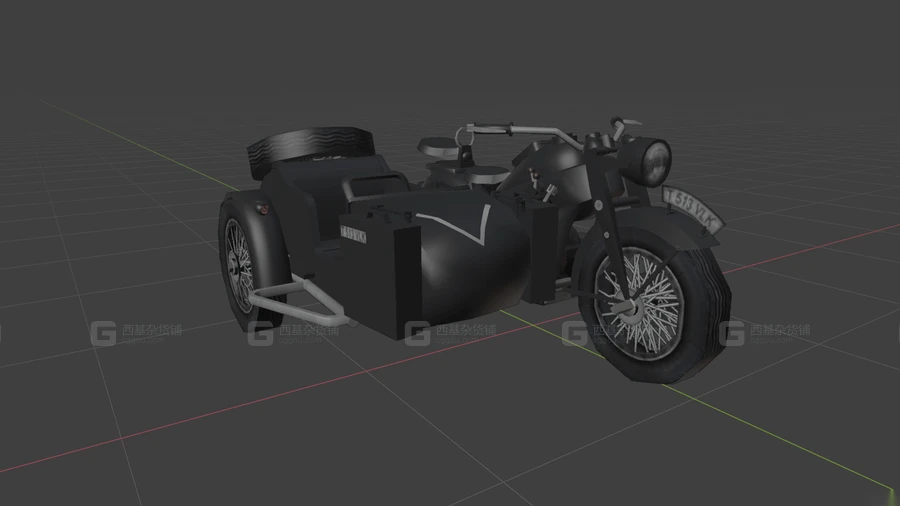
Task: Click the small license plate on sidecar
Action: coord(353,234)
